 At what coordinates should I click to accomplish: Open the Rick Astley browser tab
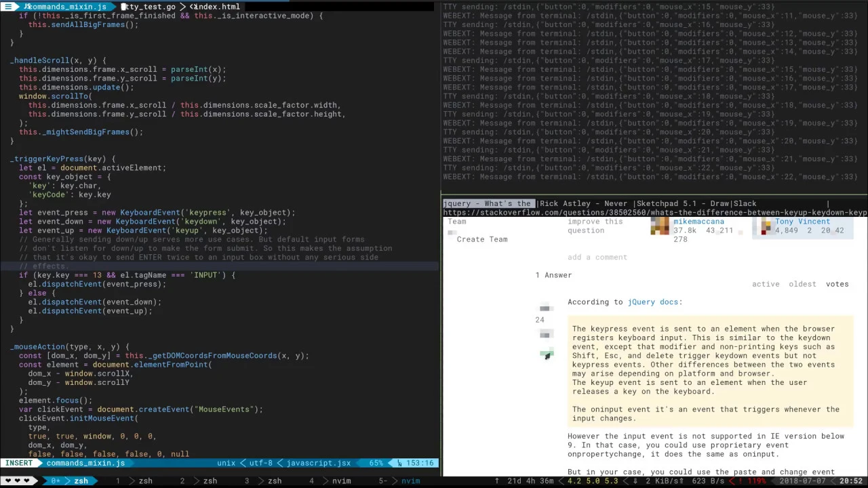point(586,203)
